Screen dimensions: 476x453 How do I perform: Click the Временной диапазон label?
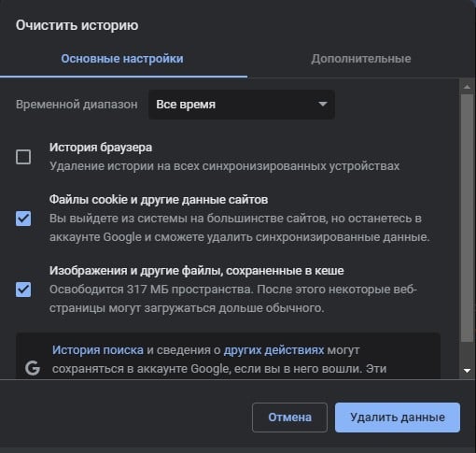(77, 105)
